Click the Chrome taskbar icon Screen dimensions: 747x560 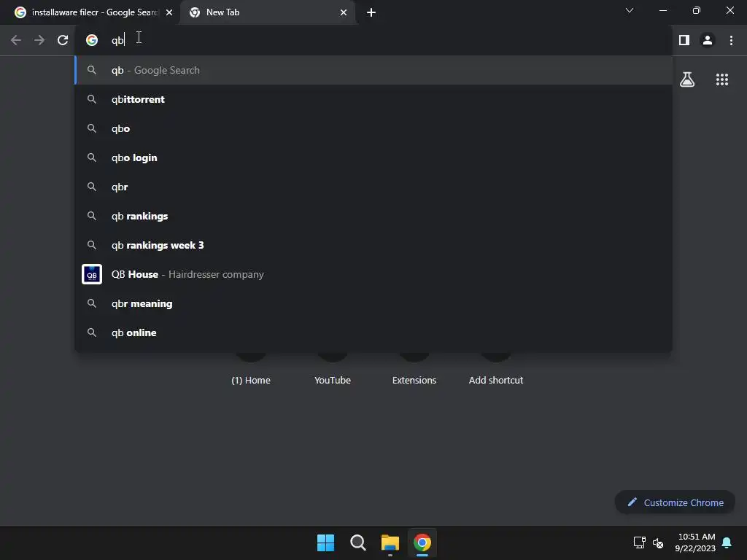[422, 542]
